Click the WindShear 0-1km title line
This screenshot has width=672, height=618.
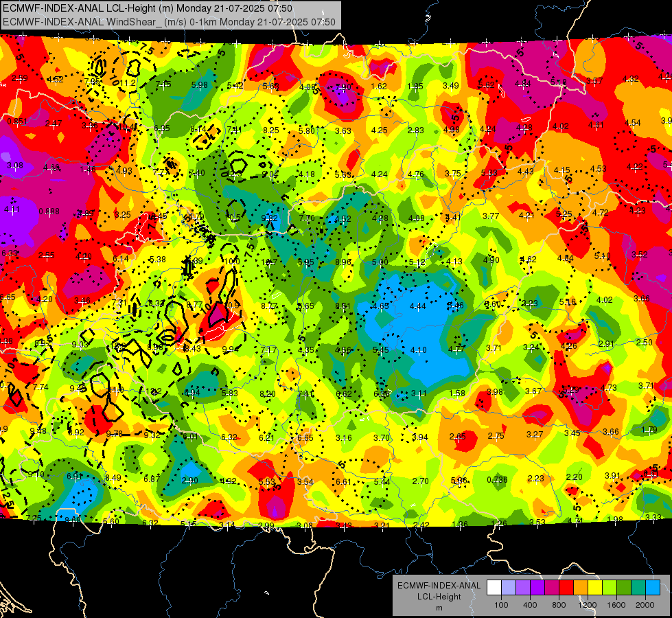click(x=169, y=22)
